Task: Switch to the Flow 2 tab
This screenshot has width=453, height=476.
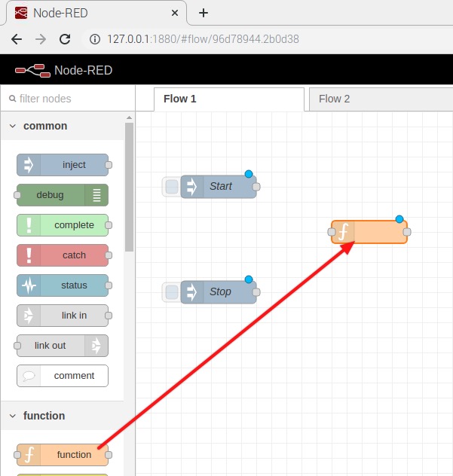Action: [335, 99]
